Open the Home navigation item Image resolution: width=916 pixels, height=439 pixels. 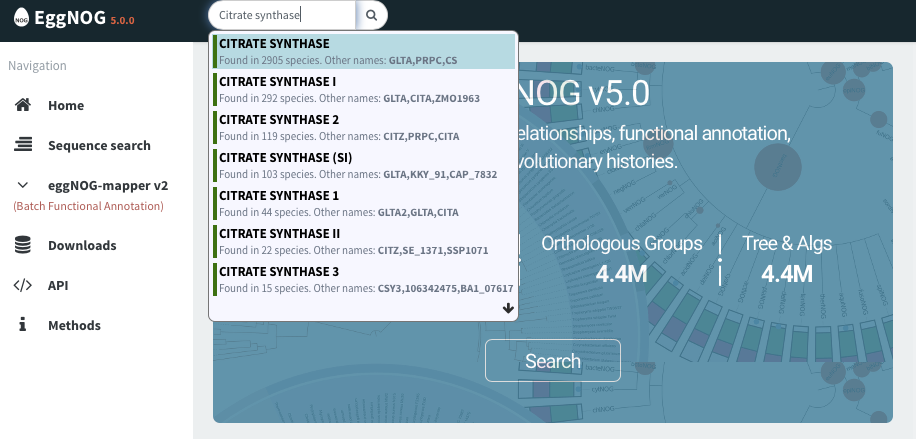(x=66, y=105)
